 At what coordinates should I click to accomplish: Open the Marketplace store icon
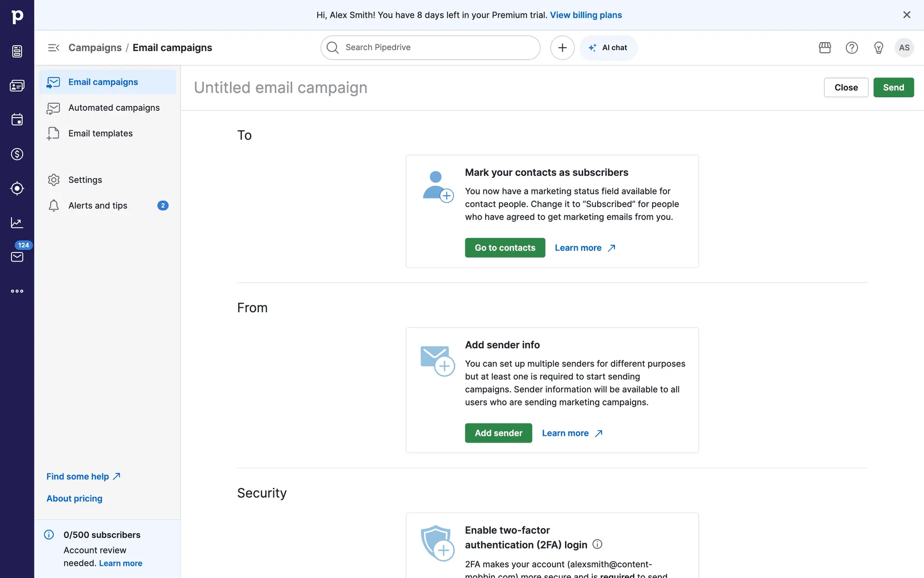825,48
